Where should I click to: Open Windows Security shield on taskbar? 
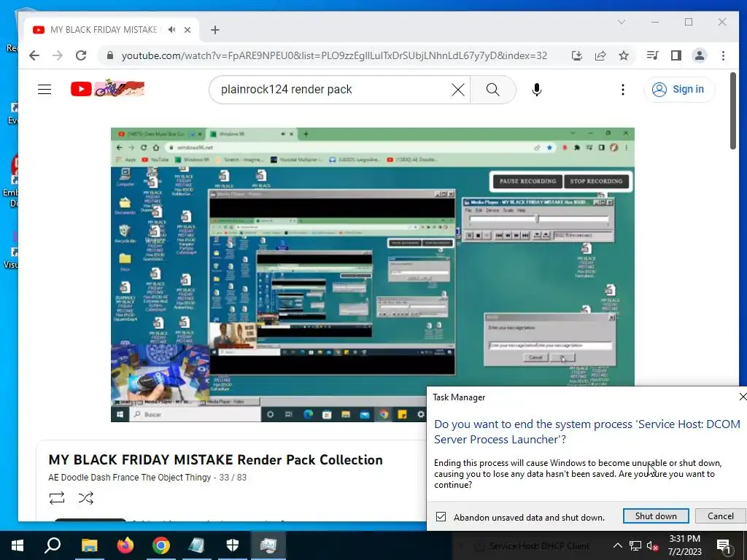pyautogui.click(x=233, y=545)
